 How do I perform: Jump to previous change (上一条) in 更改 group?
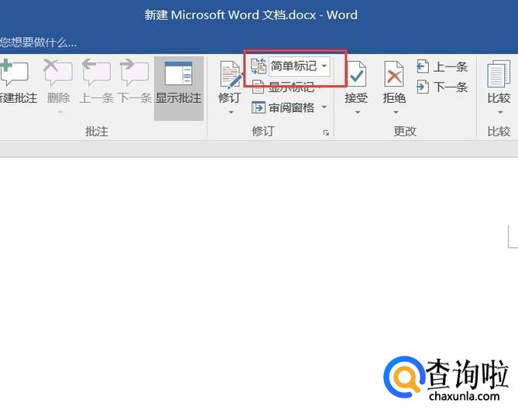(x=442, y=67)
